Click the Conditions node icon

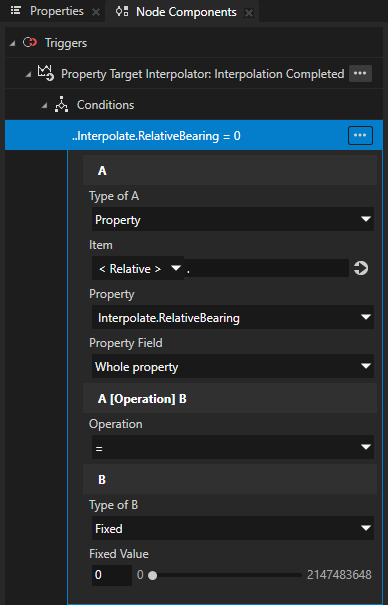(61, 104)
